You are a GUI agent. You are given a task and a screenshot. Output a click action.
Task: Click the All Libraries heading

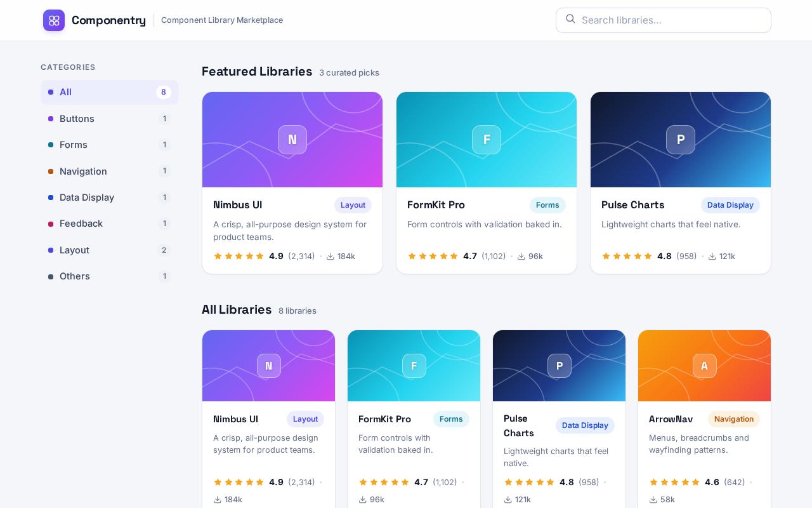pos(237,310)
